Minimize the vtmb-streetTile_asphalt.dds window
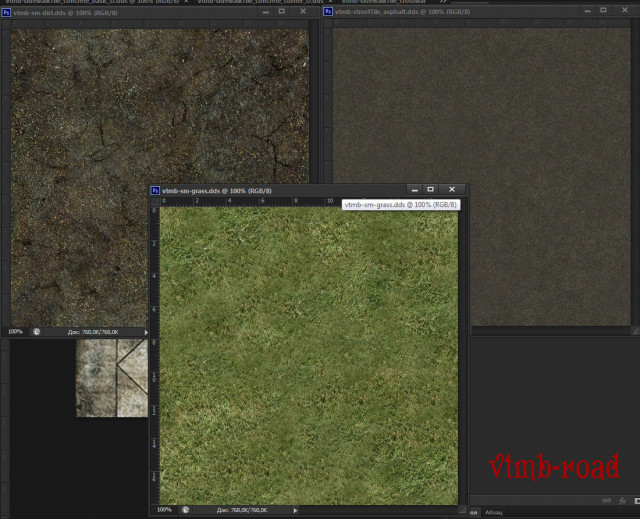Image resolution: width=640 pixels, height=519 pixels. (588, 11)
